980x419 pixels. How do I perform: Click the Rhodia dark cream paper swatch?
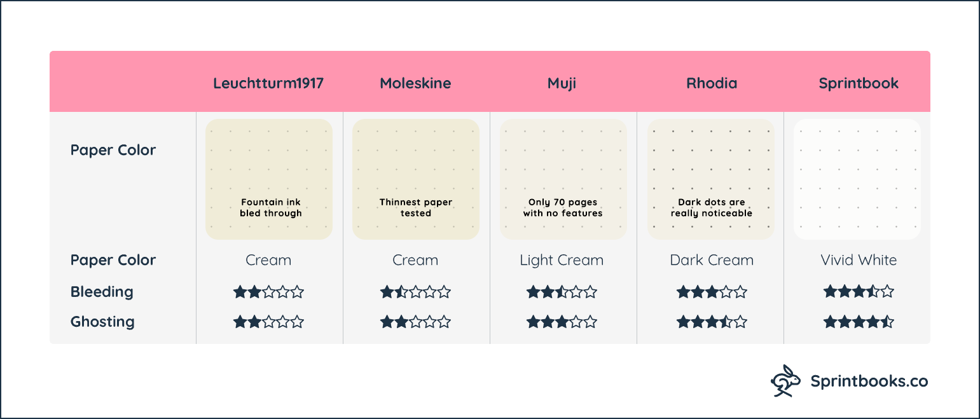pos(711,179)
